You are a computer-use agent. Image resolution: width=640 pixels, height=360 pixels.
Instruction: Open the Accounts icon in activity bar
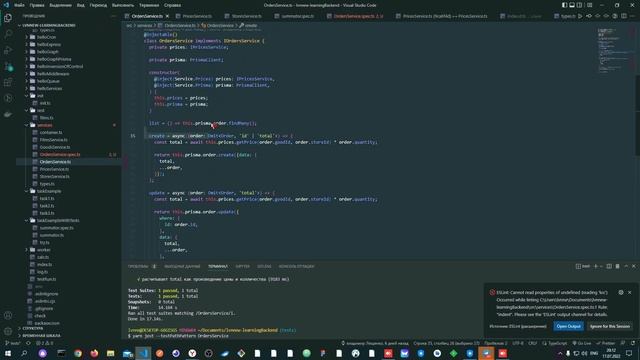pyautogui.click(x=8, y=315)
